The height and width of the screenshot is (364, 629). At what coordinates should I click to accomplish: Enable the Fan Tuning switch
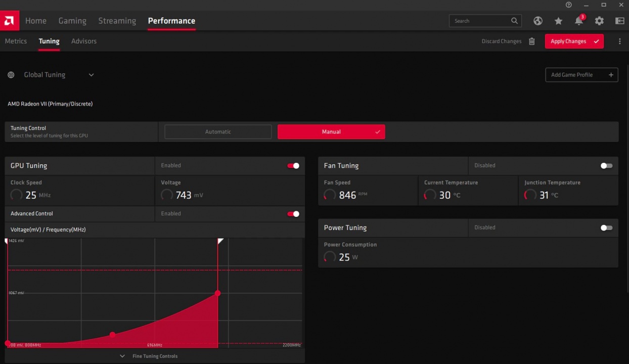click(x=606, y=165)
